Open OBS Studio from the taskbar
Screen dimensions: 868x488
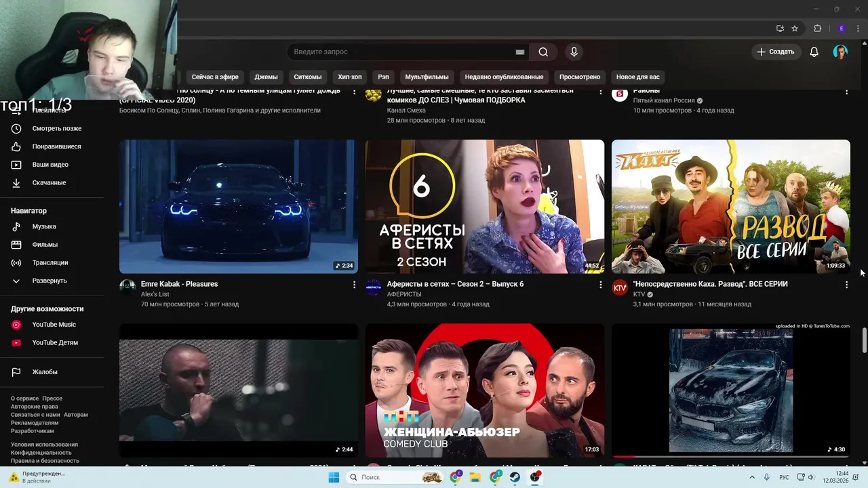point(536,477)
